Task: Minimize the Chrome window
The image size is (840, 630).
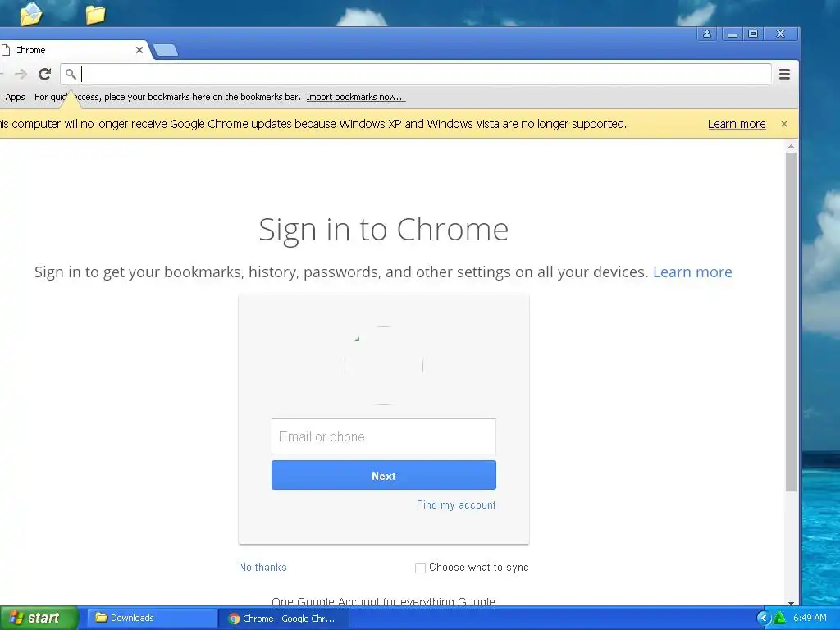Action: (733, 34)
